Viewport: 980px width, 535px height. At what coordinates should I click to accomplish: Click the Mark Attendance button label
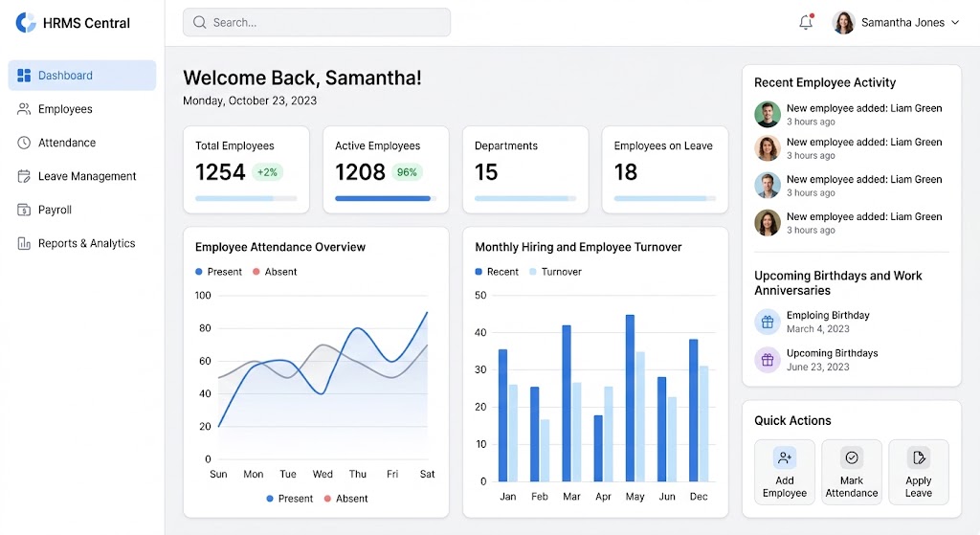point(851,487)
